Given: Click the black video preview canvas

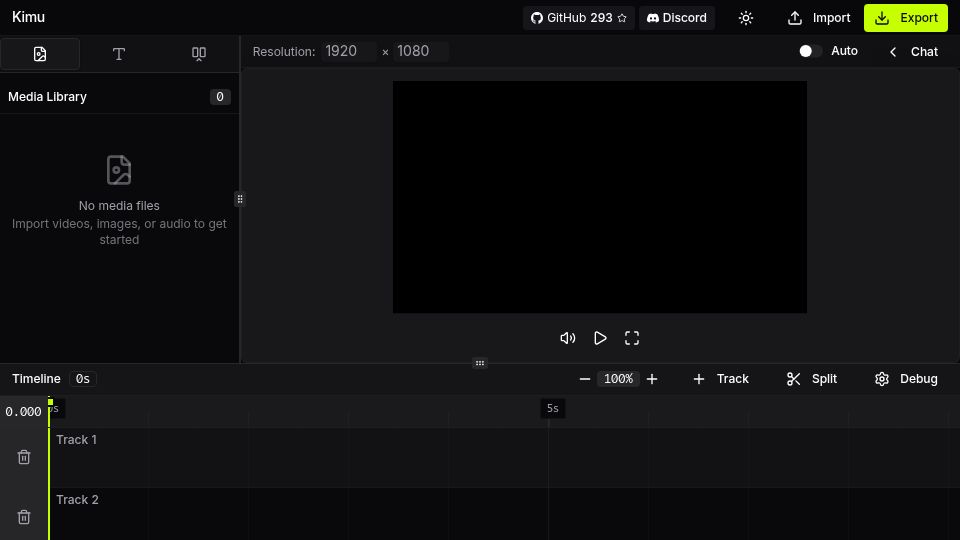Looking at the screenshot, I should tap(599, 197).
